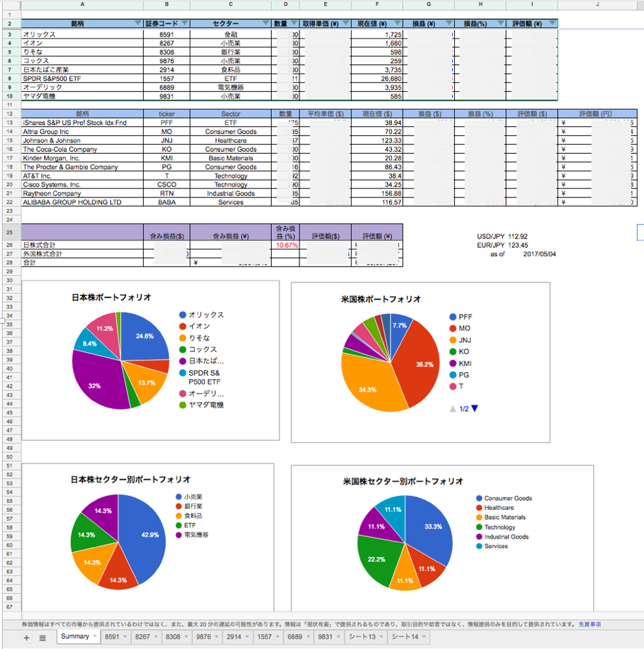Click the Consumer Goods legend color dot
644x649 pixels.
point(479,499)
